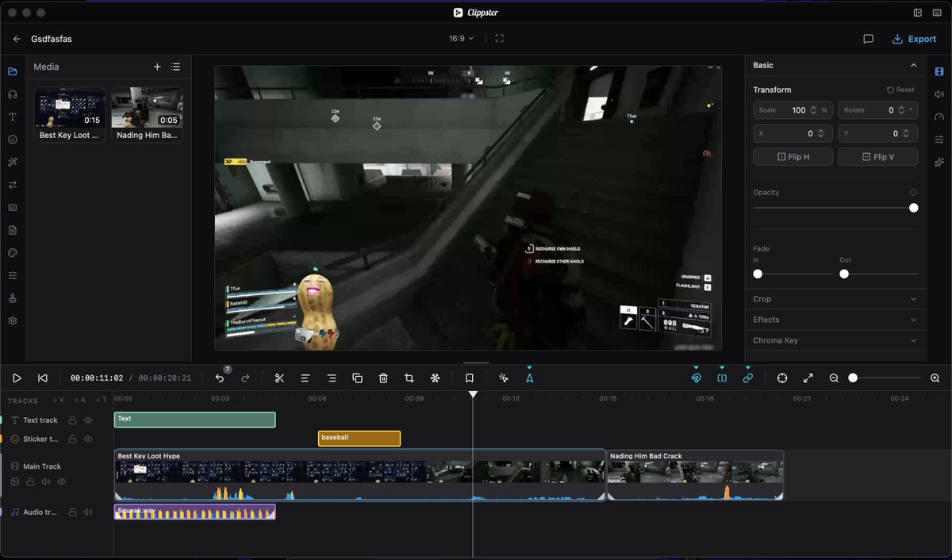The image size is (952, 560).
Task: Click the redo arrow
Action: click(x=245, y=378)
